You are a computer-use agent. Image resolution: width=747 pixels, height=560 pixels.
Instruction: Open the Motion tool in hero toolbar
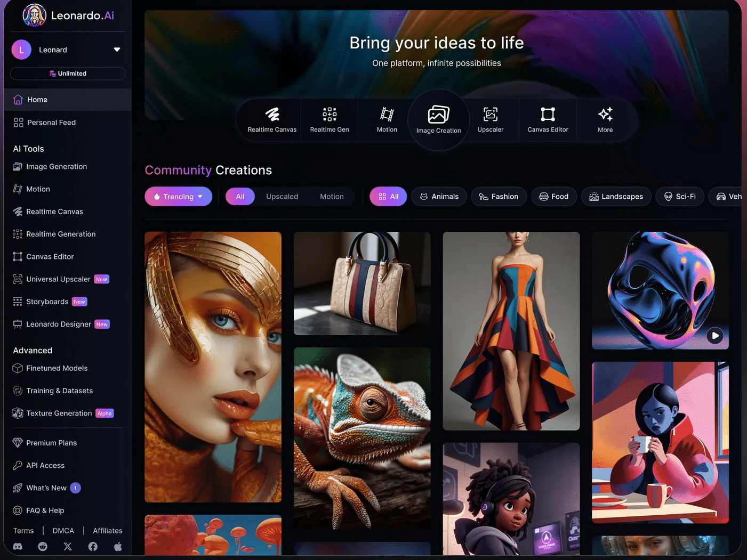[x=387, y=120]
